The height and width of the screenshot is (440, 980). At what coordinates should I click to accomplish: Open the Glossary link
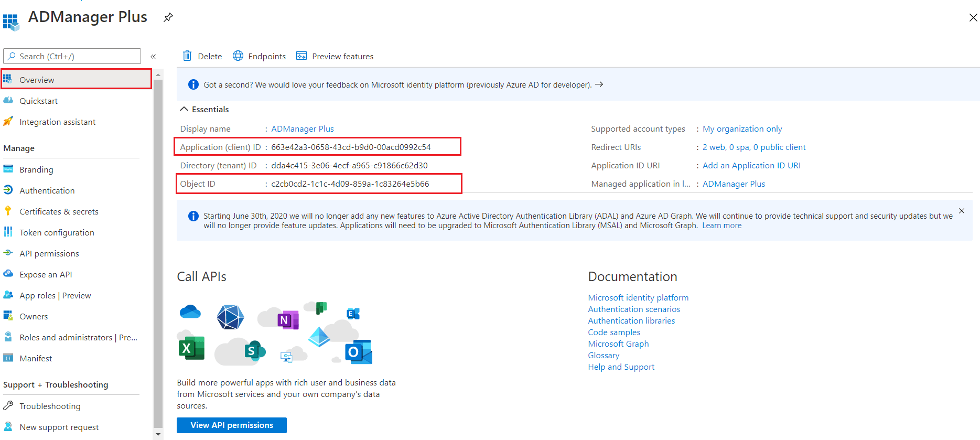(604, 355)
